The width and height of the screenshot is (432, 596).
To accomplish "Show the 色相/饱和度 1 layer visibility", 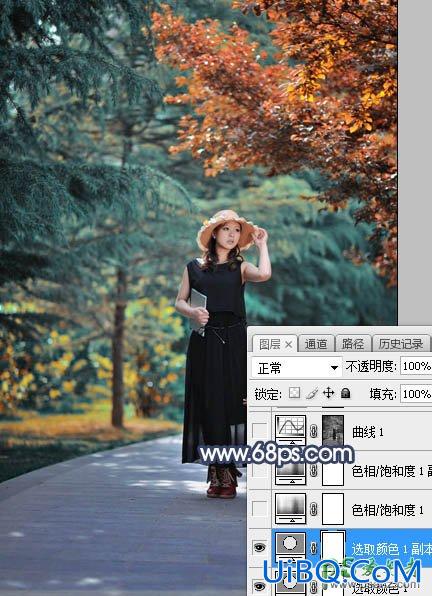I will click(x=260, y=509).
